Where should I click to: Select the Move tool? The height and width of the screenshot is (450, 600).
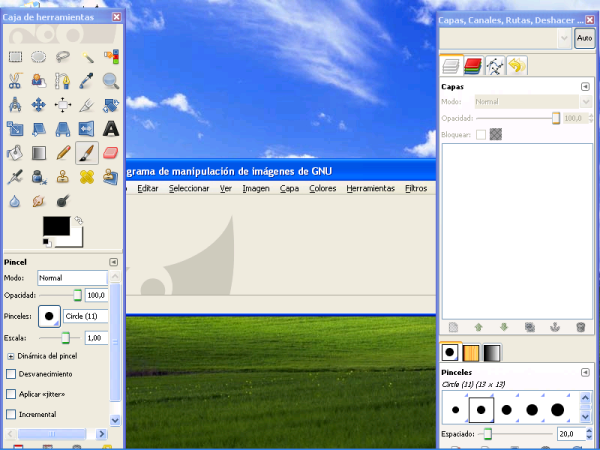click(x=39, y=105)
